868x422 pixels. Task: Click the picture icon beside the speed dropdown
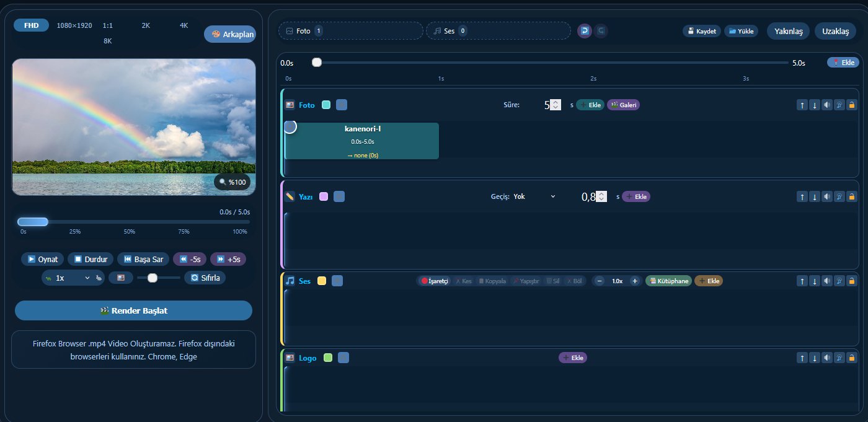point(121,278)
